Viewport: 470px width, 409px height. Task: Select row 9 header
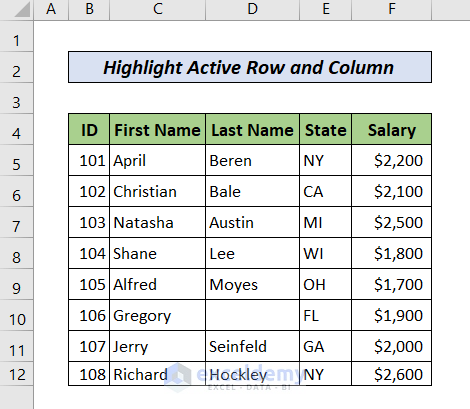16,284
